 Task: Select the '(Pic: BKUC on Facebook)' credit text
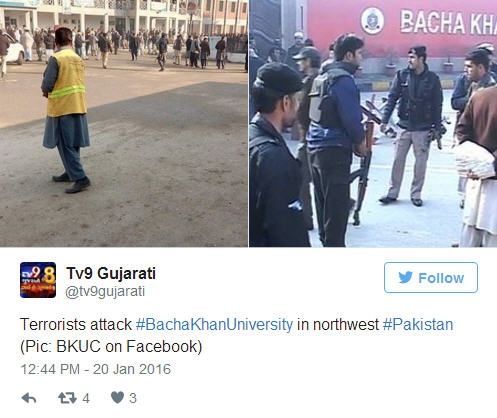(x=111, y=347)
